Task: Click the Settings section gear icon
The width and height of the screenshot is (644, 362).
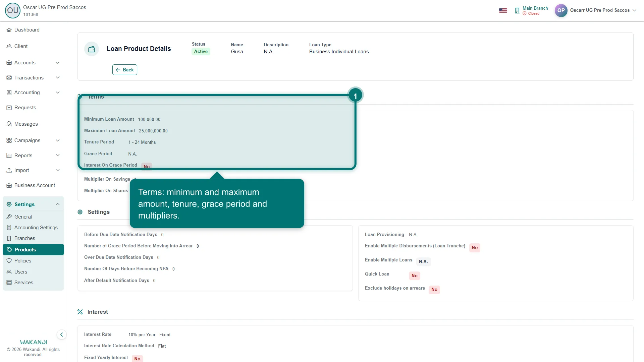Action: (x=80, y=212)
